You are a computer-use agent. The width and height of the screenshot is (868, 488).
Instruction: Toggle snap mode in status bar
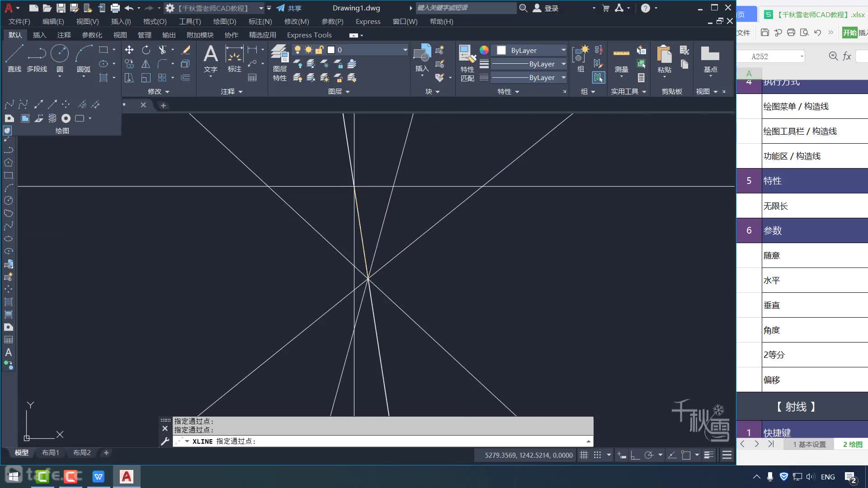[597, 455]
